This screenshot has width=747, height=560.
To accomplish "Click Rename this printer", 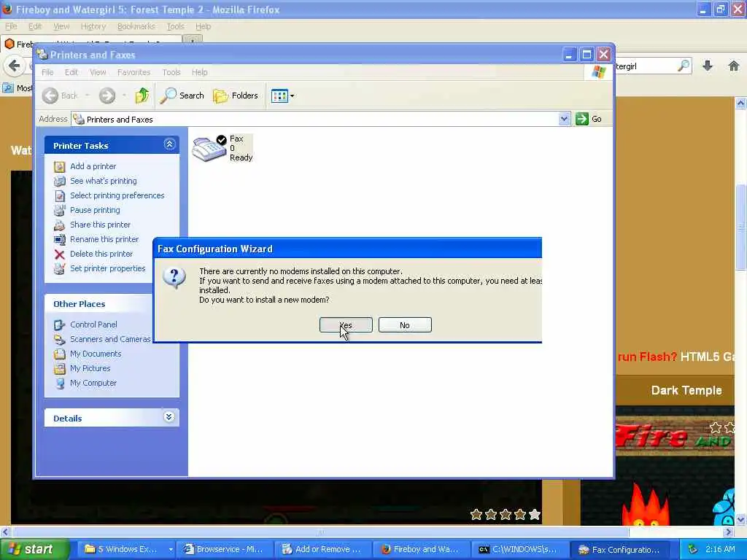I will point(104,239).
